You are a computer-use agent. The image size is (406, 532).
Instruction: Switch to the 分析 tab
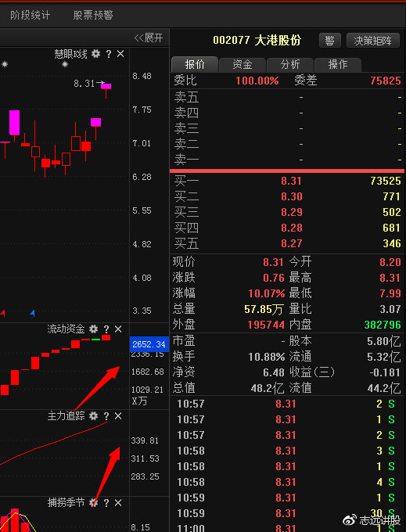290,64
